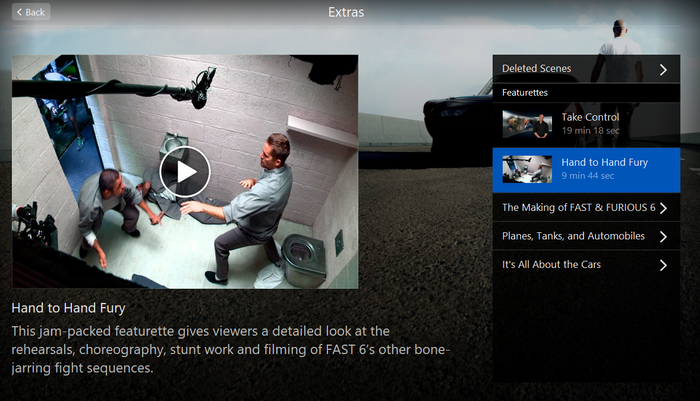Open the Deleted Scenes section
700x401 pixels.
(x=586, y=69)
